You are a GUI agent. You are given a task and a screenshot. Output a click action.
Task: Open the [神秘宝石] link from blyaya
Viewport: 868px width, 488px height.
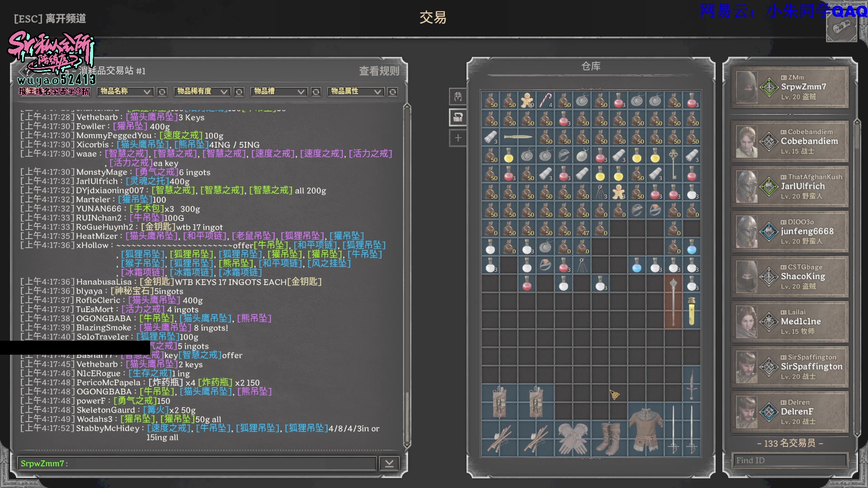tap(132, 291)
